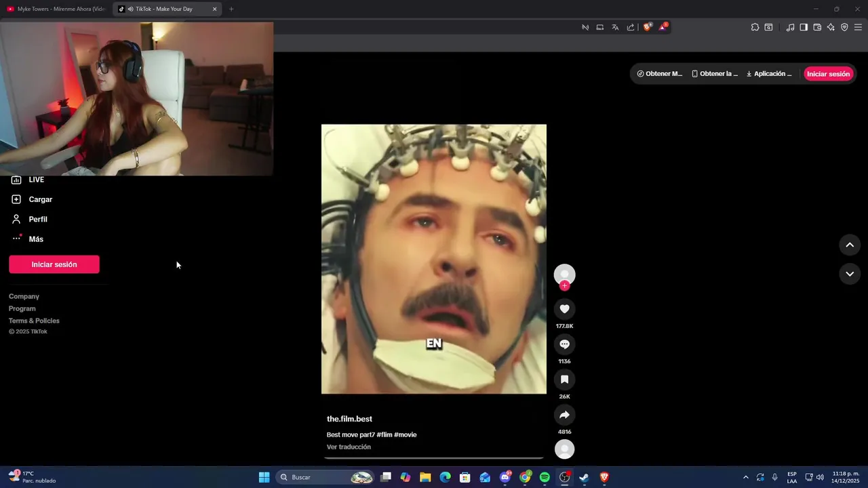Open the volume control speaker icon
868x488 pixels.
[820, 477]
